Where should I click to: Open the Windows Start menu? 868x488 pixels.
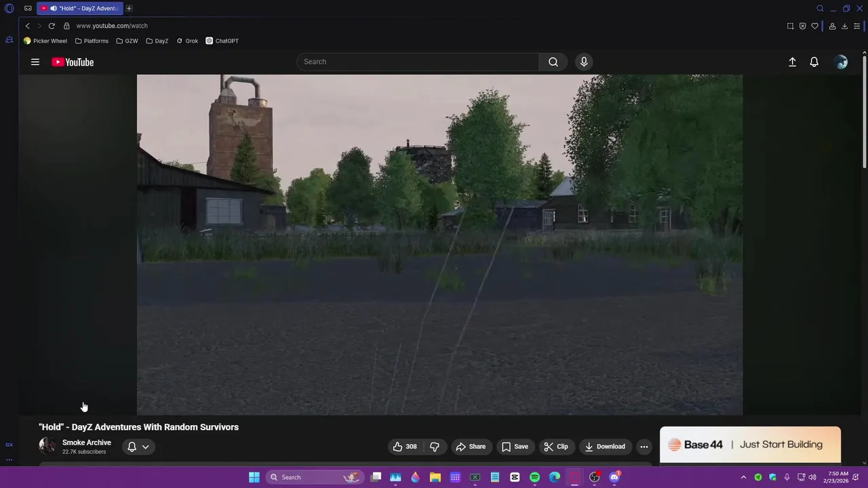pyautogui.click(x=254, y=477)
